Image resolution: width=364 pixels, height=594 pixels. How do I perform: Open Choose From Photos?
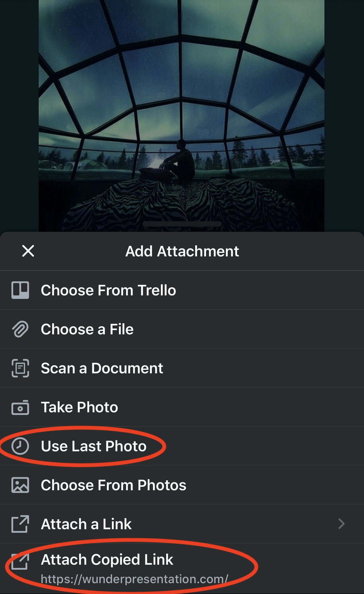tap(113, 485)
